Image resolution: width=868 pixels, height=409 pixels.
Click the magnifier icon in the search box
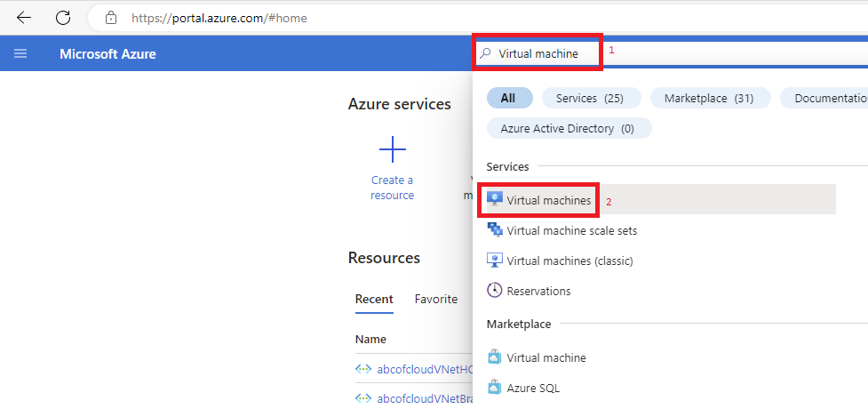click(x=485, y=53)
